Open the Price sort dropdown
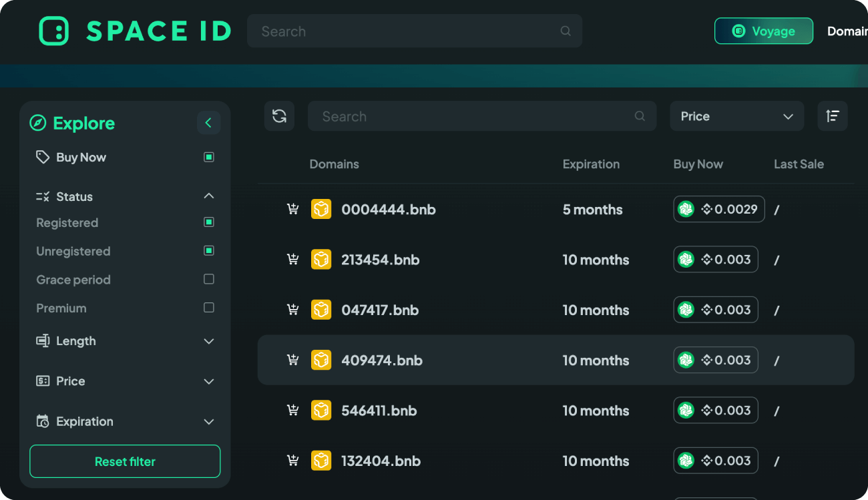 pyautogui.click(x=737, y=116)
